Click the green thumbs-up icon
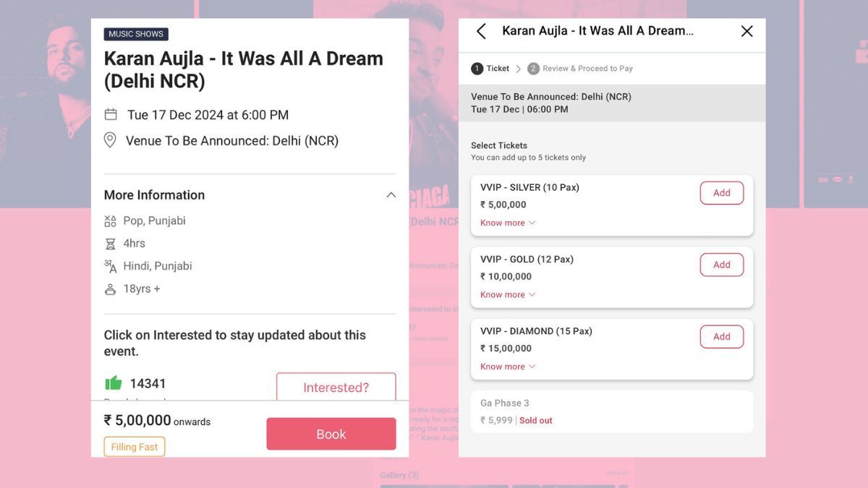Viewport: 868px width, 488px height. (114, 383)
